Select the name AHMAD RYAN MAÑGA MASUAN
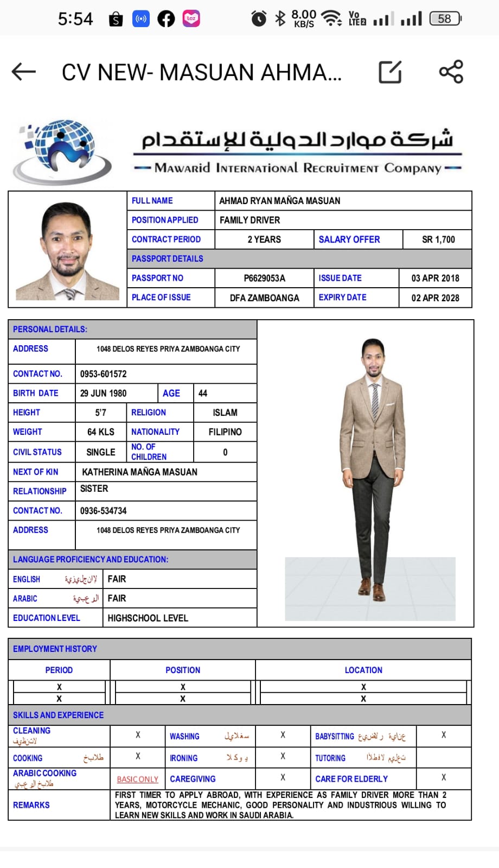The height and width of the screenshot is (868, 499). tap(280, 201)
